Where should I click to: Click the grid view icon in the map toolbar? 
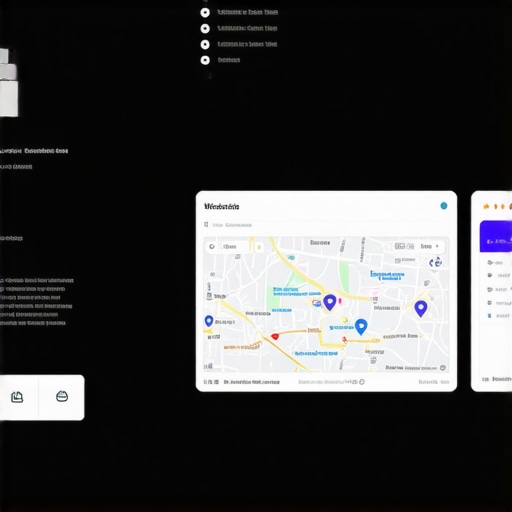tap(400, 246)
